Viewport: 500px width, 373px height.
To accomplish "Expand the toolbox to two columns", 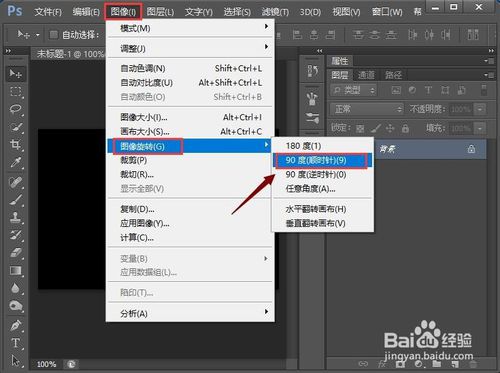I will point(8,51).
